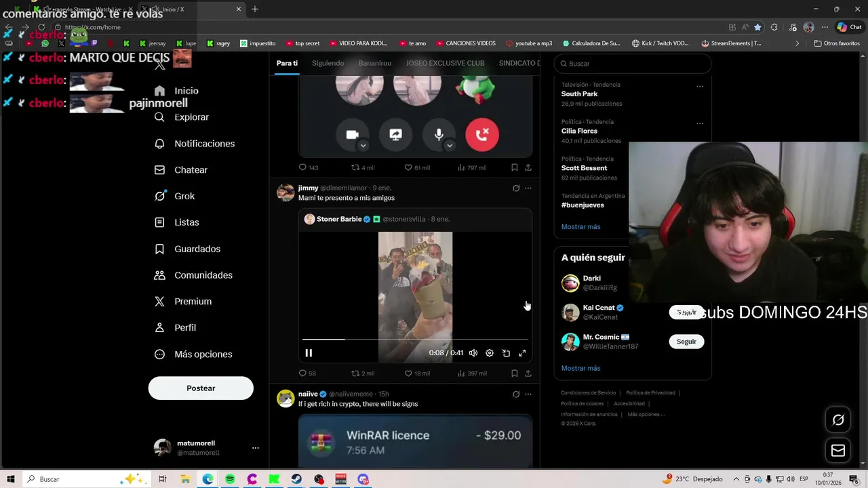The height and width of the screenshot is (488, 868).
Task: Open Chatear messages section
Action: [x=181, y=170]
